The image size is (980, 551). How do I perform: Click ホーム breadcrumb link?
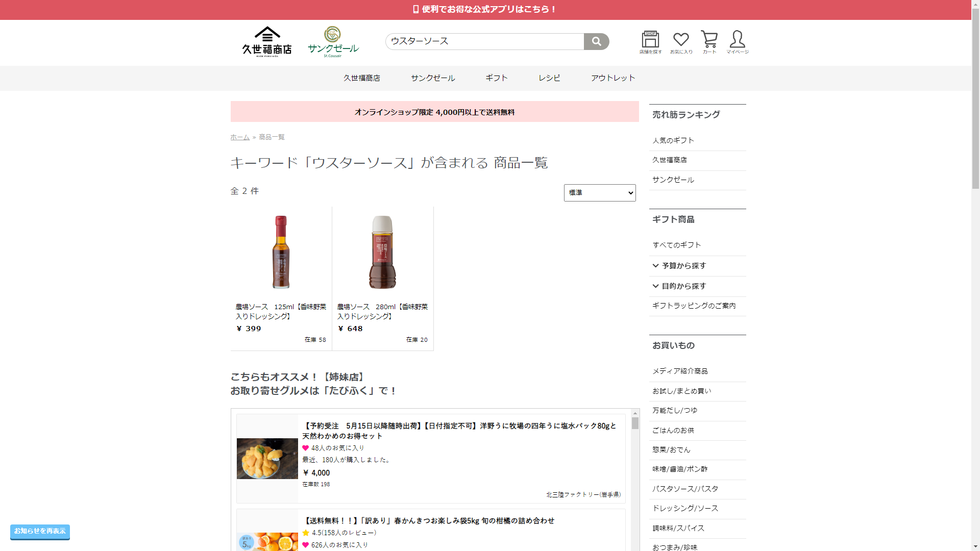[x=239, y=137]
